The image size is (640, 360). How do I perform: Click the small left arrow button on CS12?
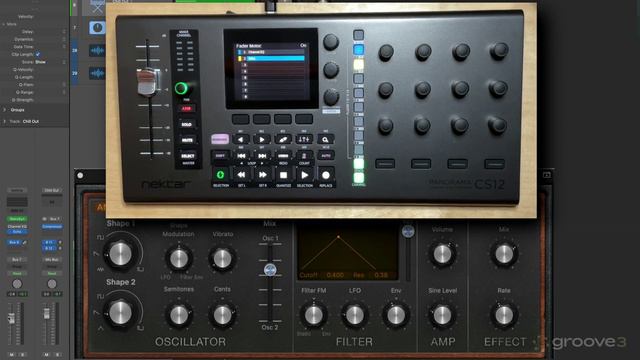[241, 140]
